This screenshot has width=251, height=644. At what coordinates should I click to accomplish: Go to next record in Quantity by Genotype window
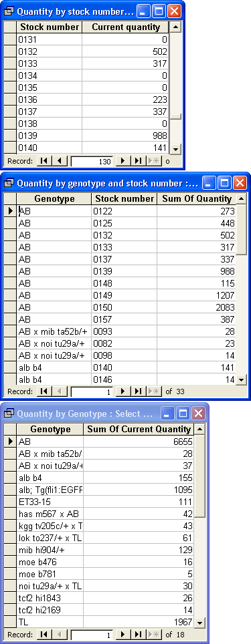[x=122, y=635]
